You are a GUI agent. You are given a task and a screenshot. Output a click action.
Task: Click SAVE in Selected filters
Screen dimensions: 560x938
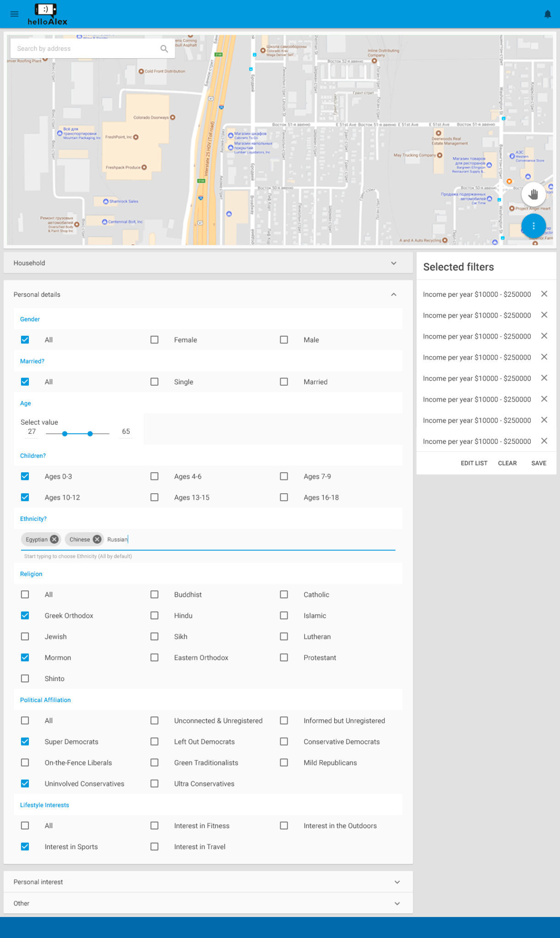point(538,463)
